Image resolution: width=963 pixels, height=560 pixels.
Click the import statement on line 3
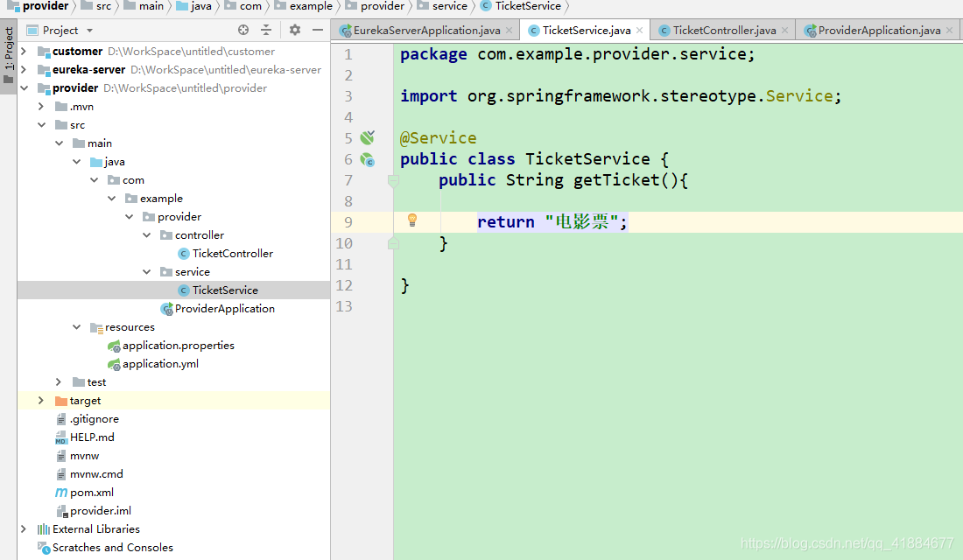(x=621, y=96)
